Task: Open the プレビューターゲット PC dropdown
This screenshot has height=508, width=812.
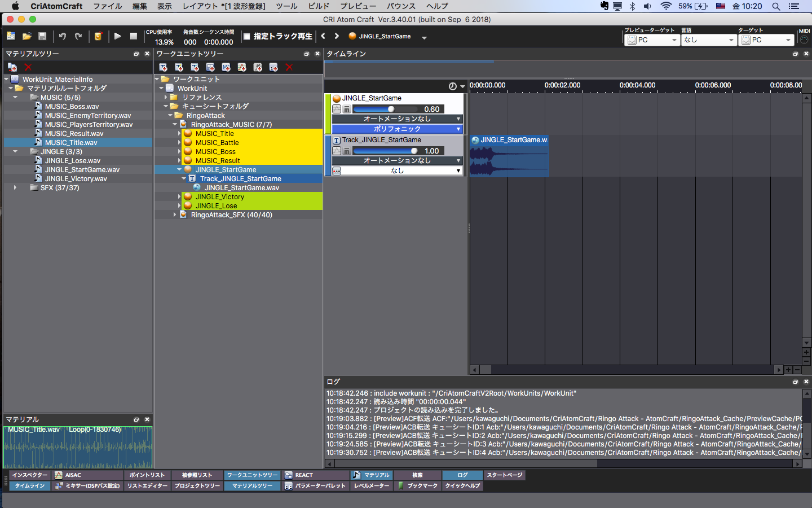Action: coord(652,40)
